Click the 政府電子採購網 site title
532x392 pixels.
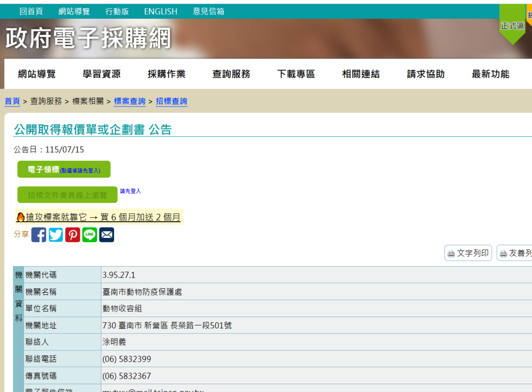(x=88, y=38)
